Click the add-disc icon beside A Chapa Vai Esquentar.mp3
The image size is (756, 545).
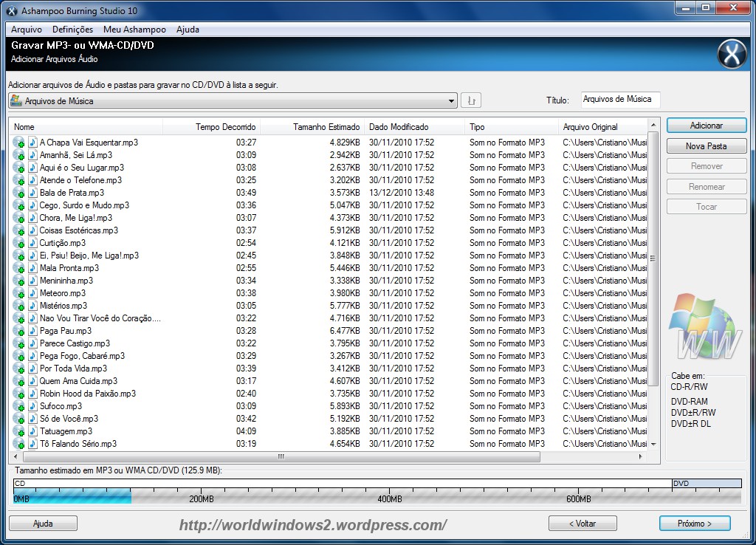pos(18,143)
